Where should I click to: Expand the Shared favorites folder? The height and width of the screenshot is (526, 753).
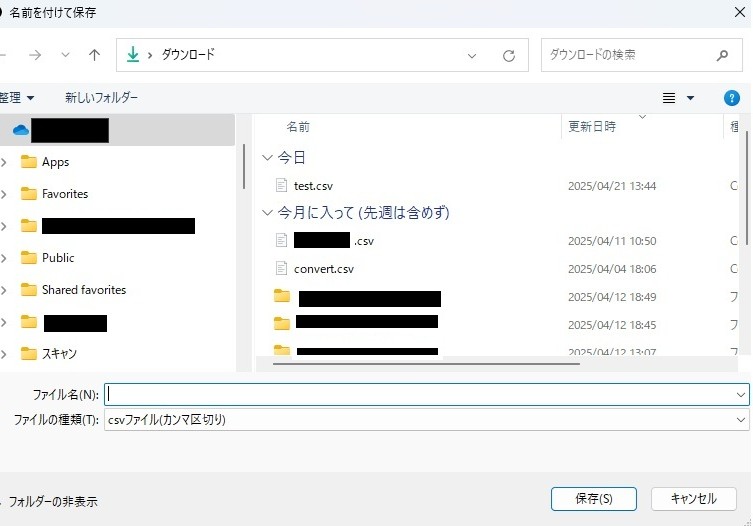4,290
